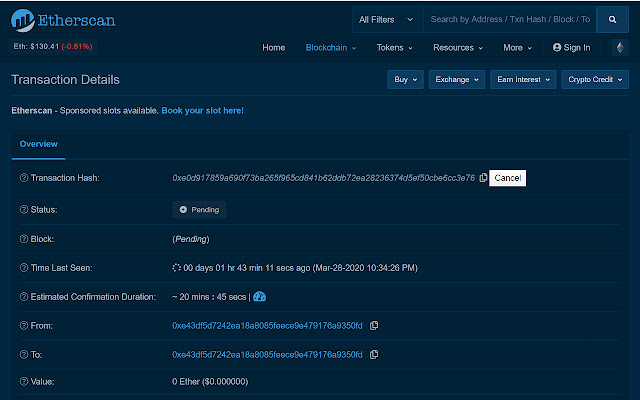Click Sign In
This screenshot has width=640, height=400.
(x=571, y=48)
